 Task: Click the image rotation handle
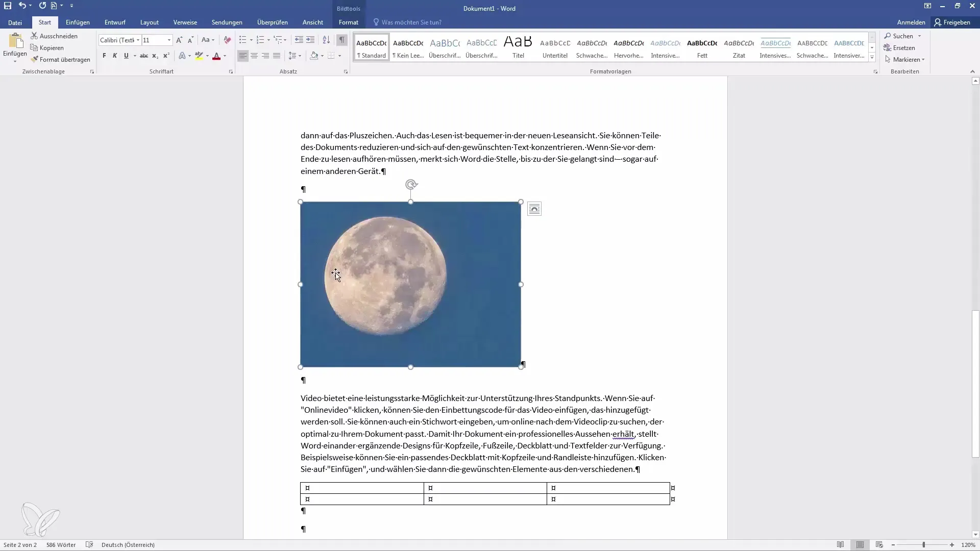[x=411, y=184]
